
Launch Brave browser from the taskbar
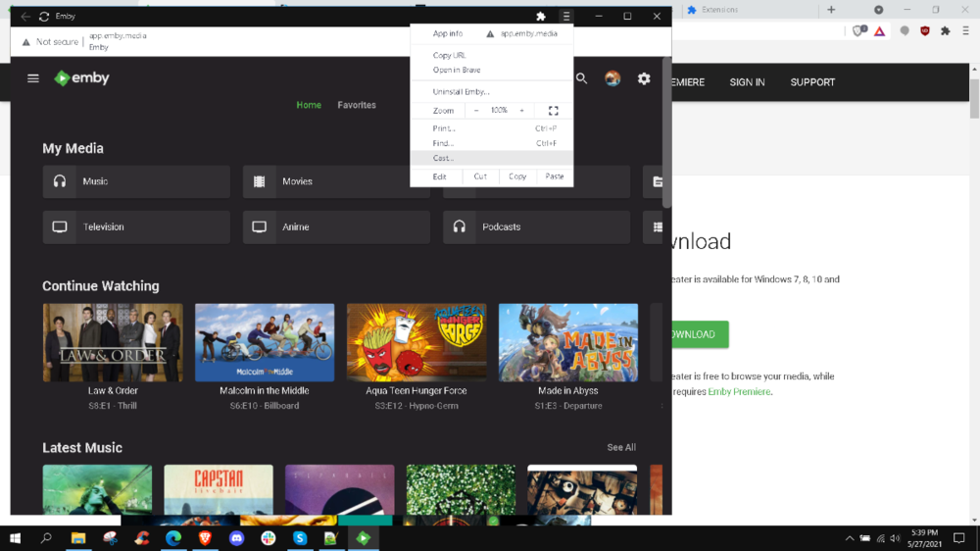click(x=205, y=538)
